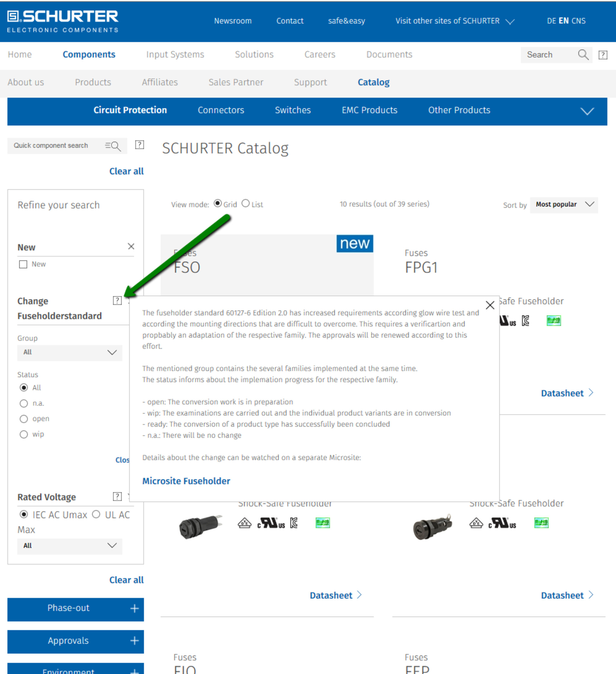Tick the New checkbox
616x674 pixels.
click(23, 264)
